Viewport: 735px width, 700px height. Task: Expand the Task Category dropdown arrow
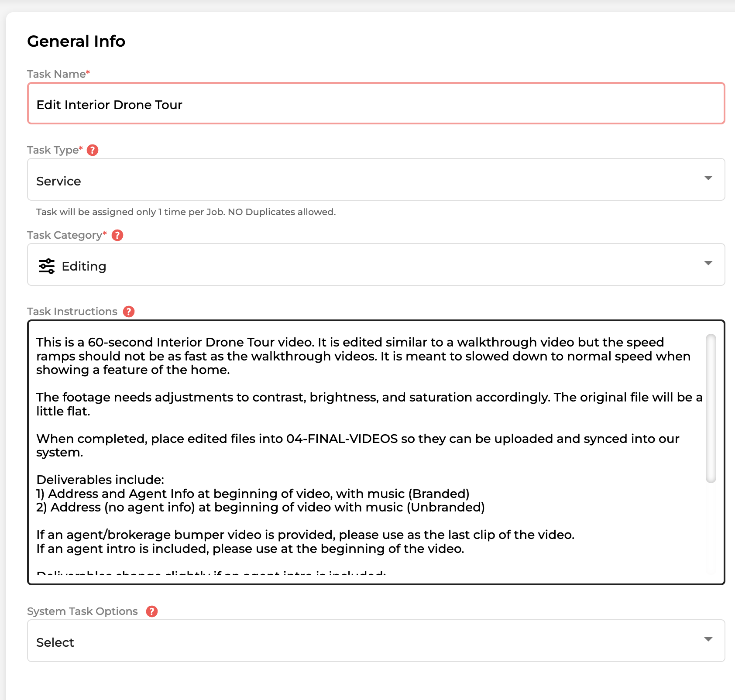click(708, 263)
